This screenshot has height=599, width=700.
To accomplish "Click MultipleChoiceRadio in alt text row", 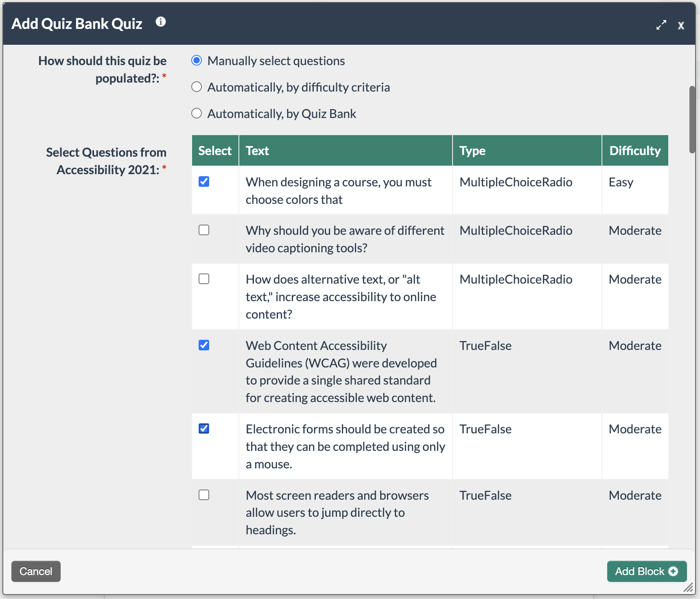I will click(516, 280).
